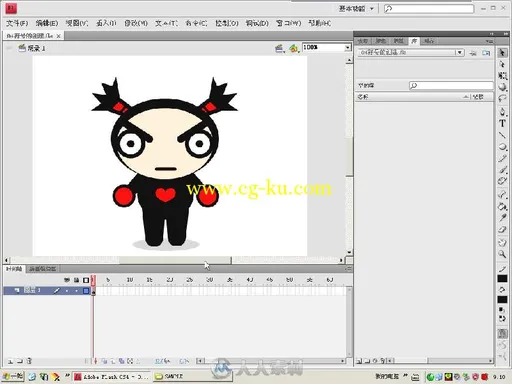Viewport: 512px width, 384px height.
Task: Toggle layer 1 lock dot
Action: [76, 291]
